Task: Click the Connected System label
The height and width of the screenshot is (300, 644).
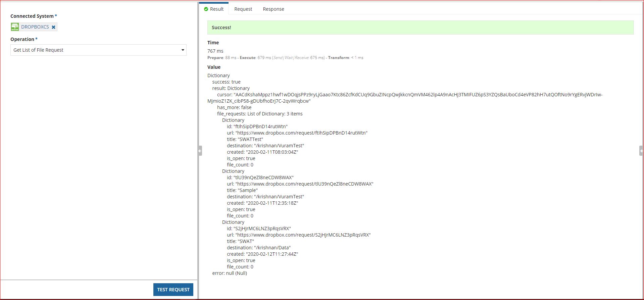Action: pos(32,16)
